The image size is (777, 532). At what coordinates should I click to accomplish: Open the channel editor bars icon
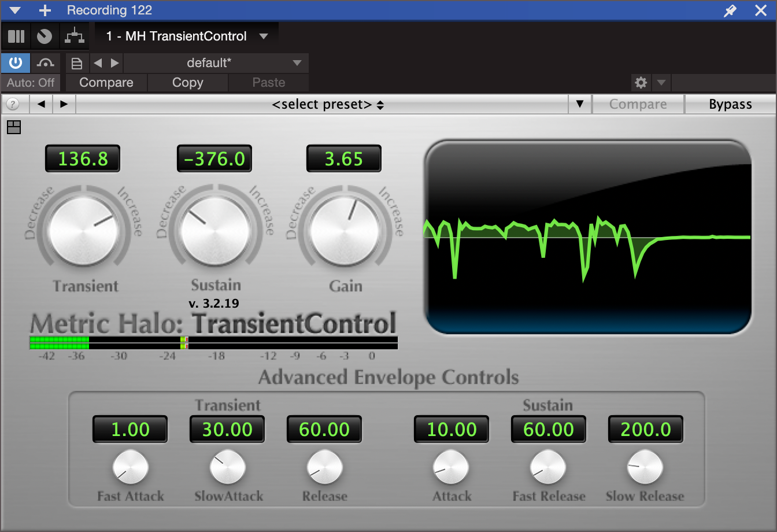pos(16,36)
